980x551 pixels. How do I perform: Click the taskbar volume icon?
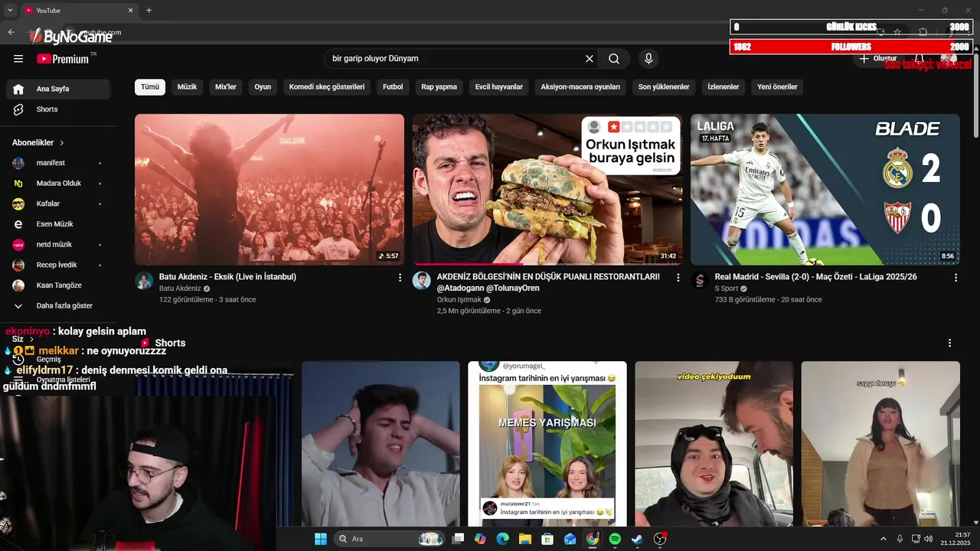pos(929,539)
